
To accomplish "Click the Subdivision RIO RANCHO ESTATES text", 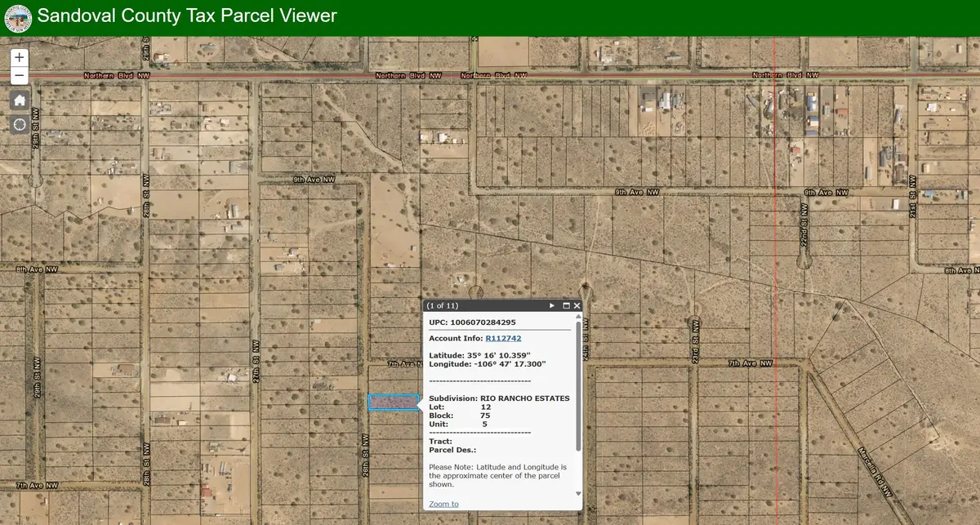I will 499,398.
